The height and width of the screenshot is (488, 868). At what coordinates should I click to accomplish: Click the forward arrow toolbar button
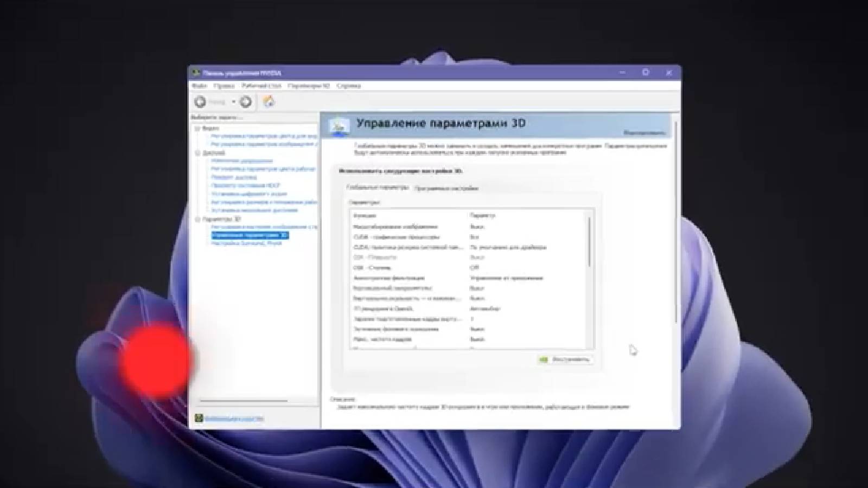246,101
